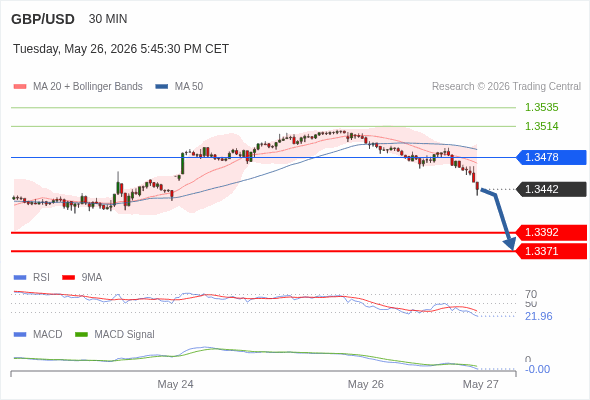Click the RSI legend label

41,278
